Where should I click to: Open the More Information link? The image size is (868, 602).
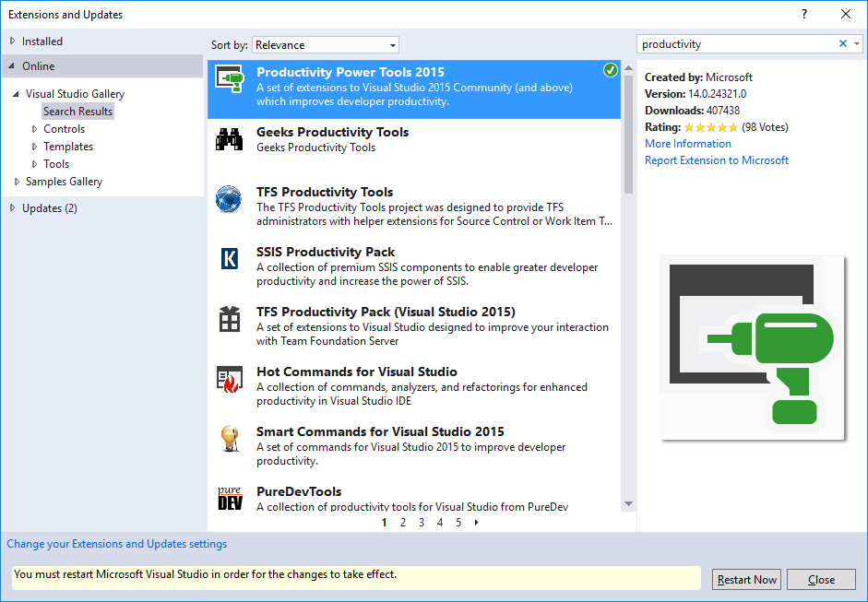coord(688,144)
